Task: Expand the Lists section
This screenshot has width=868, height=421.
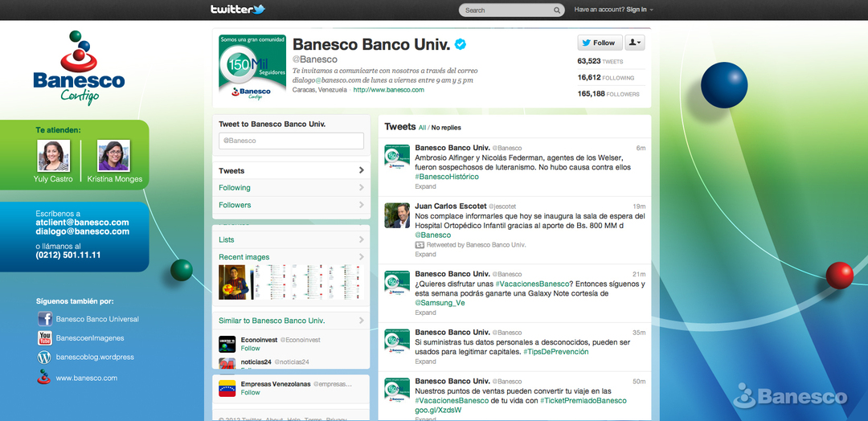Action: click(x=291, y=239)
